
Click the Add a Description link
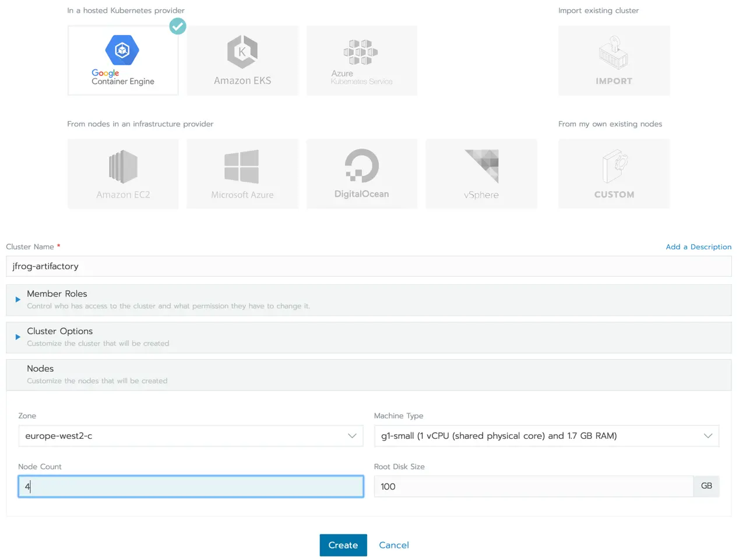coord(698,247)
